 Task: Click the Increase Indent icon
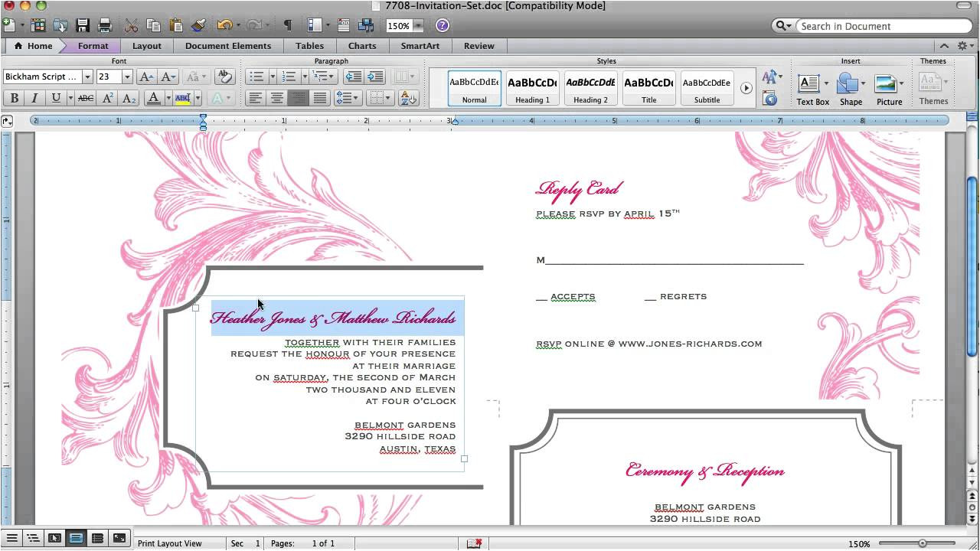[375, 77]
